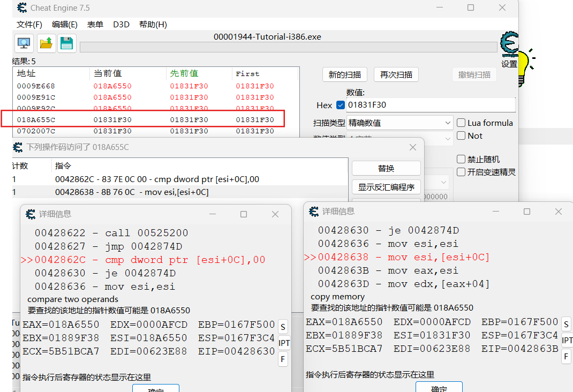
Task: Click the scan progress bar below the process name
Action: tap(288, 48)
